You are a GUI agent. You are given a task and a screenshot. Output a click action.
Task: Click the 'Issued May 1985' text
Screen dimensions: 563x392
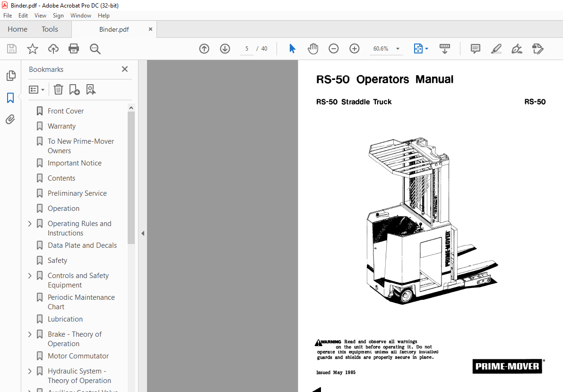[336, 372]
